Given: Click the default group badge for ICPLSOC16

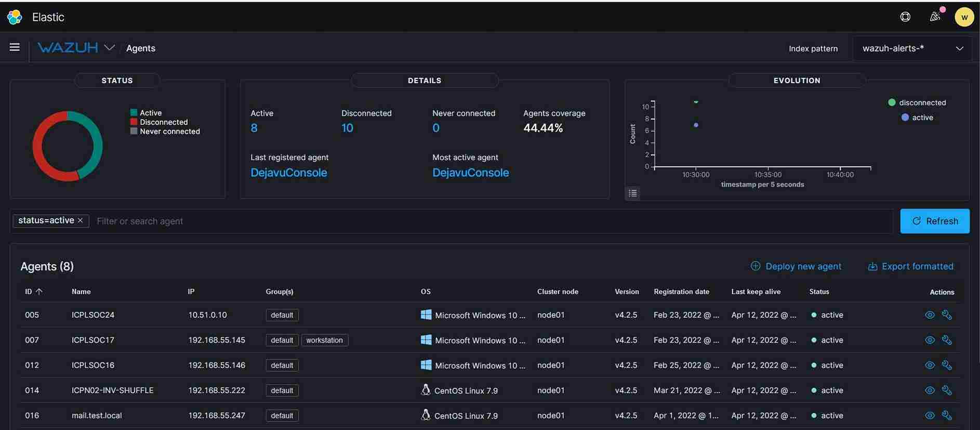Looking at the screenshot, I should pos(282,365).
